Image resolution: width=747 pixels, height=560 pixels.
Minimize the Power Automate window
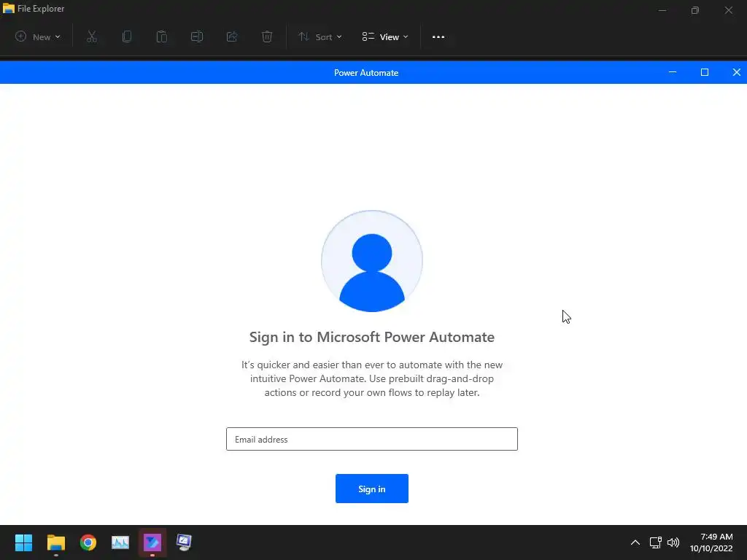[673, 72]
